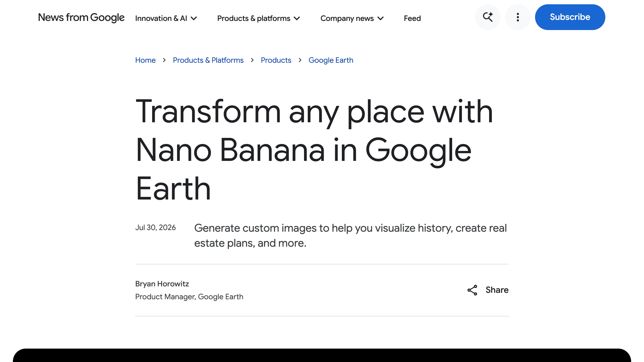Click the text Product Manager, Google Earth
This screenshot has width=644, height=362.
[x=189, y=297]
